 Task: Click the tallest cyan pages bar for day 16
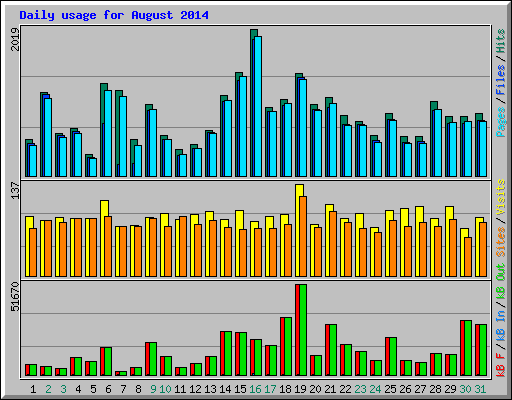click(x=258, y=106)
